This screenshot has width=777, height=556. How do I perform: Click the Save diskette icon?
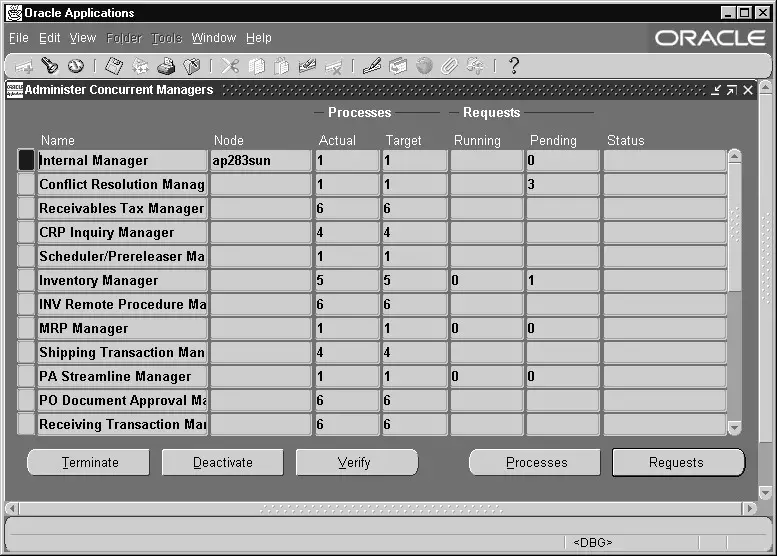(x=114, y=66)
